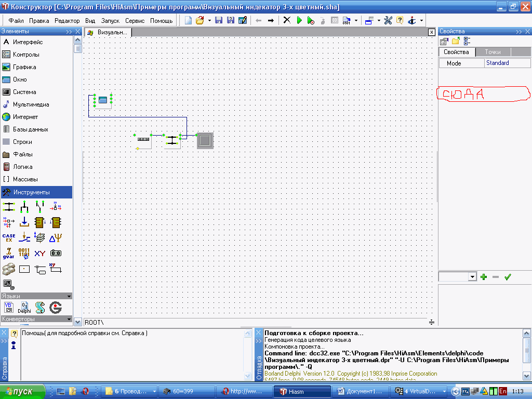
Task: Expand the combo box beside the plus icon
Action: tap(472, 277)
